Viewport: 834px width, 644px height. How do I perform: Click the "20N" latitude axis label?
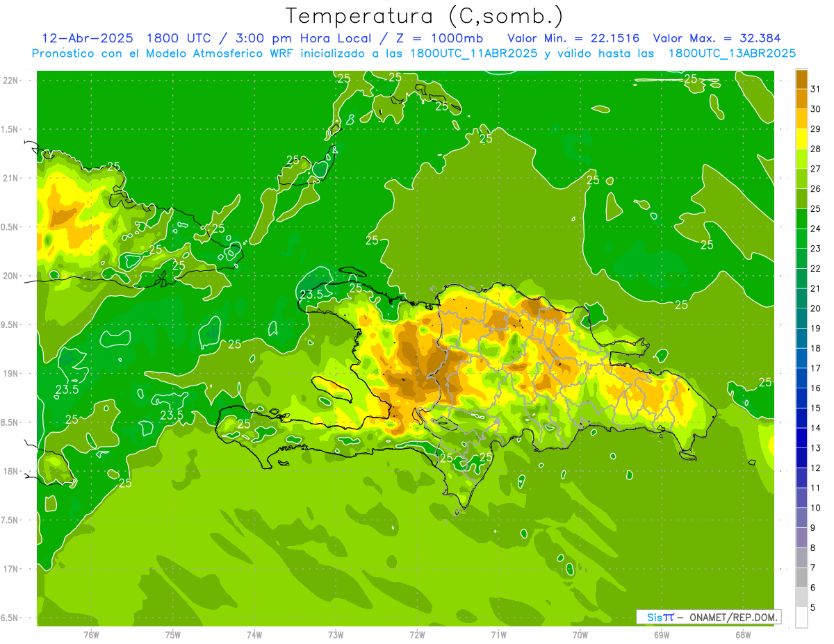[11, 276]
